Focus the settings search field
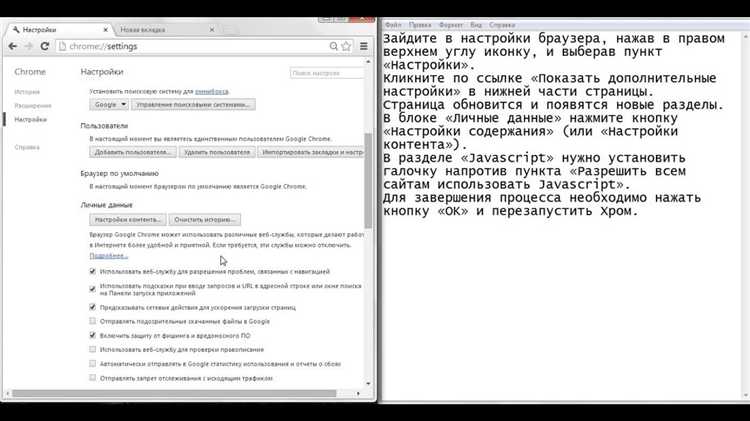750x421 pixels. [x=327, y=73]
